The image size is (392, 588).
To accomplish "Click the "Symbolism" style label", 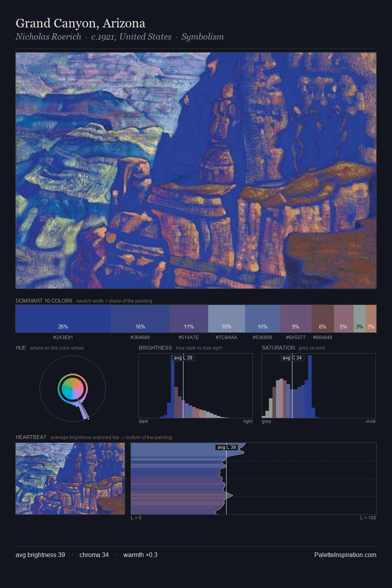I will pyautogui.click(x=203, y=36).
